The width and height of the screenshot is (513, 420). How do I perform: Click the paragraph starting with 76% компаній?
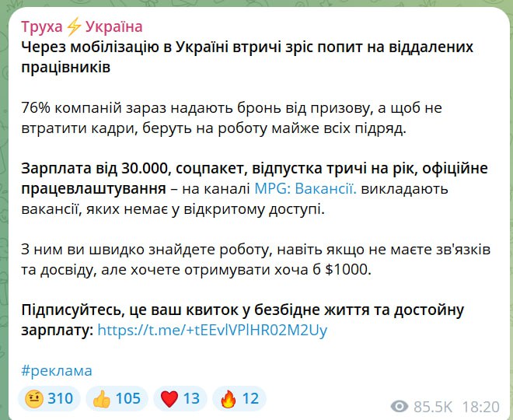(x=235, y=117)
